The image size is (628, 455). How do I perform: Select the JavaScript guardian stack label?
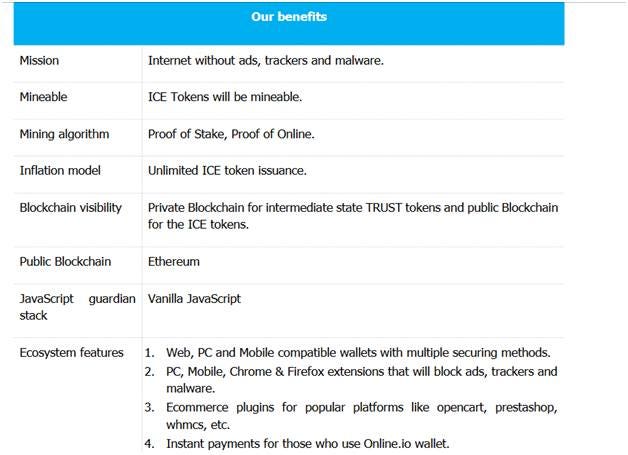click(77, 307)
